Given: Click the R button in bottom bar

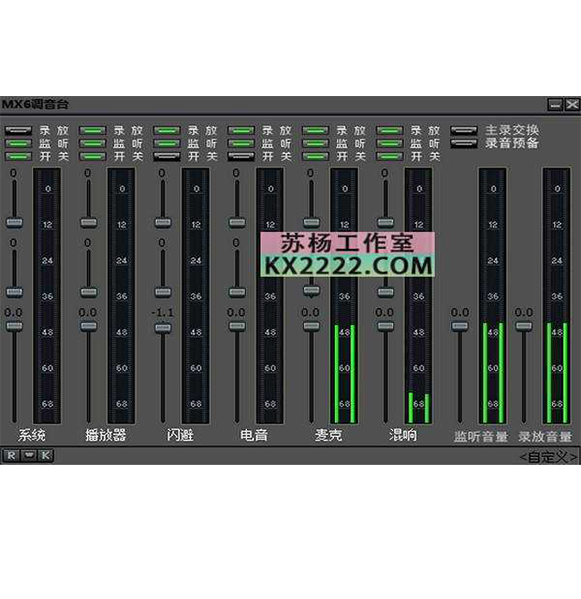Looking at the screenshot, I should pyautogui.click(x=11, y=455).
